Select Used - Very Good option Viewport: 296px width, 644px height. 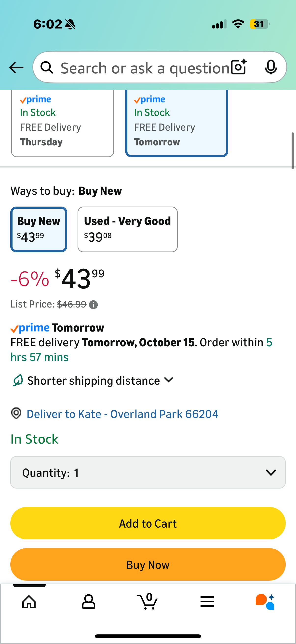click(127, 229)
